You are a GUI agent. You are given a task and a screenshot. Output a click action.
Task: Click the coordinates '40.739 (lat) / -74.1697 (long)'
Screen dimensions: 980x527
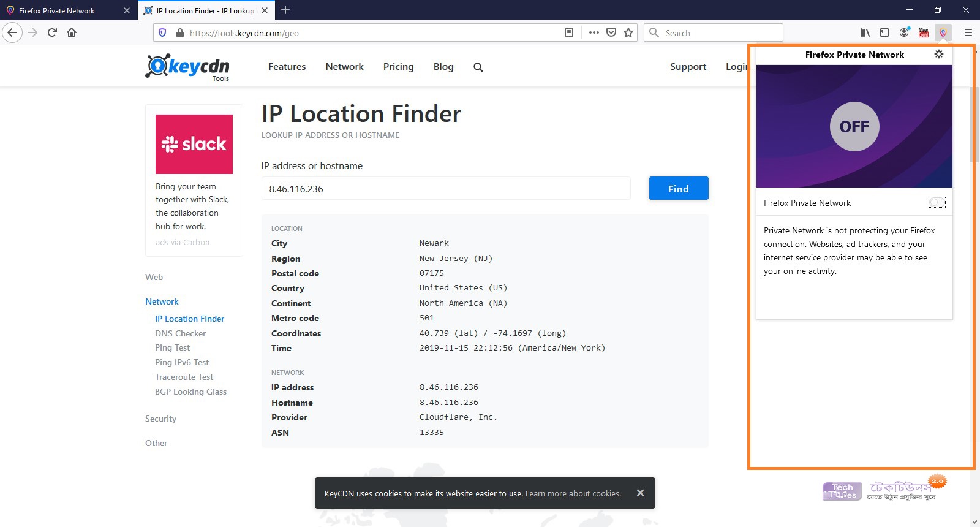[x=493, y=333]
